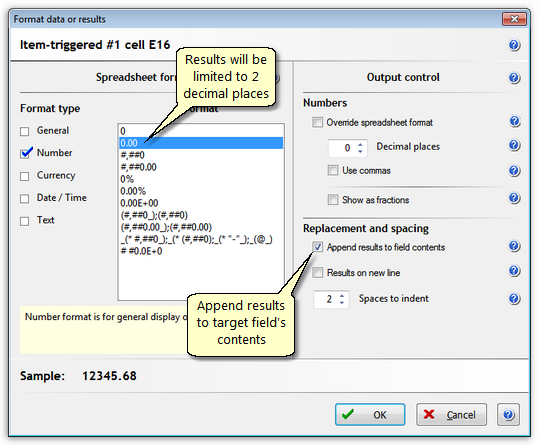Increase Decimal places with up arrow
The height and width of the screenshot is (445, 539).
coord(360,144)
